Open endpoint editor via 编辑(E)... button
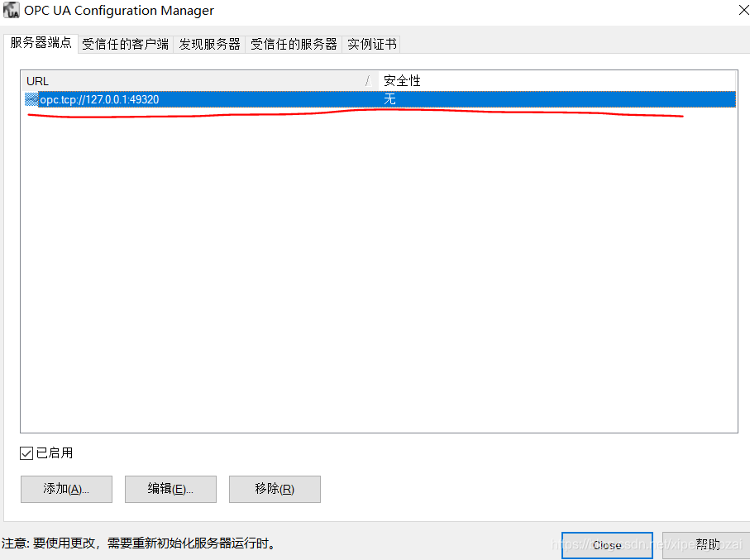This screenshot has width=750, height=560. pyautogui.click(x=170, y=489)
